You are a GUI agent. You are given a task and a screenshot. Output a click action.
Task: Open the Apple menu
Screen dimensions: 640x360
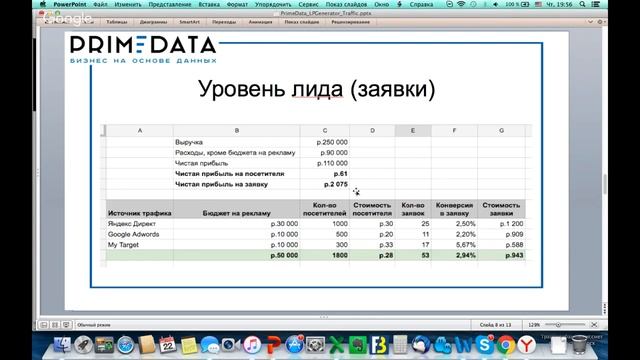pos(43,4)
